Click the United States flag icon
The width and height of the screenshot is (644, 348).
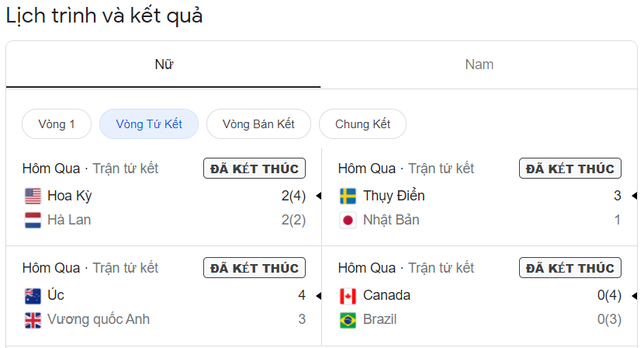tap(33, 196)
